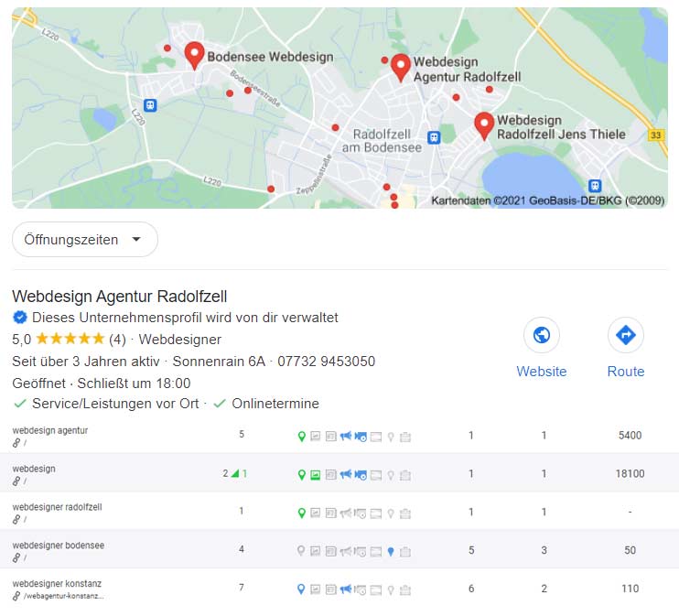
Task: Open the Webdesign Agentur Radolfzell listing title
Action: 120,297
